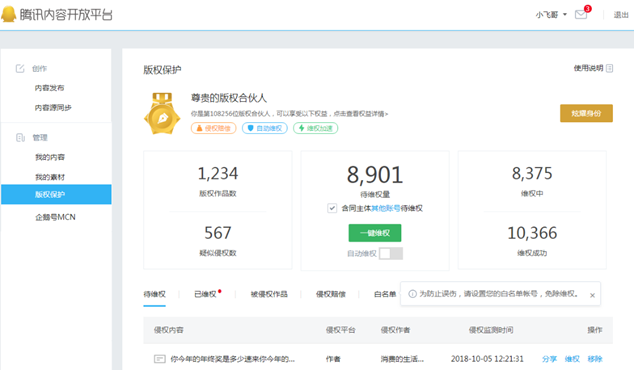This screenshot has height=370, width=634.
Task: Close the whitelist tip popup
Action: pos(592,295)
